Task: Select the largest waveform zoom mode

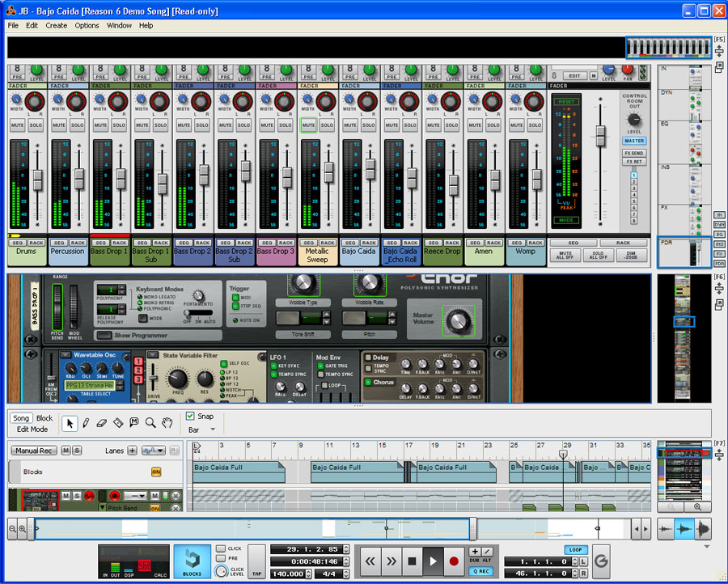Action: click(x=702, y=529)
